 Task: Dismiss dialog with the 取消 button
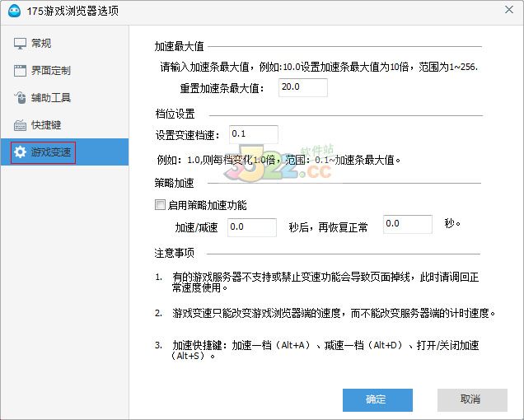pos(473,400)
